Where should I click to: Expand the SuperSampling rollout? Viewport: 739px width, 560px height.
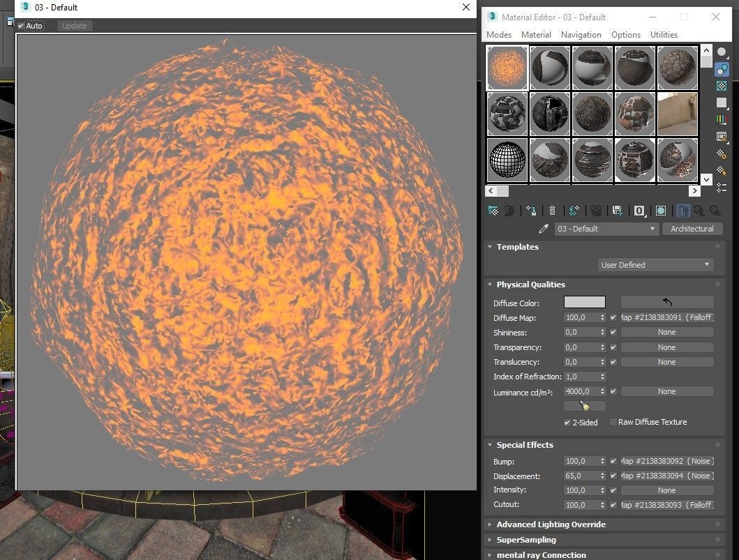coord(490,540)
